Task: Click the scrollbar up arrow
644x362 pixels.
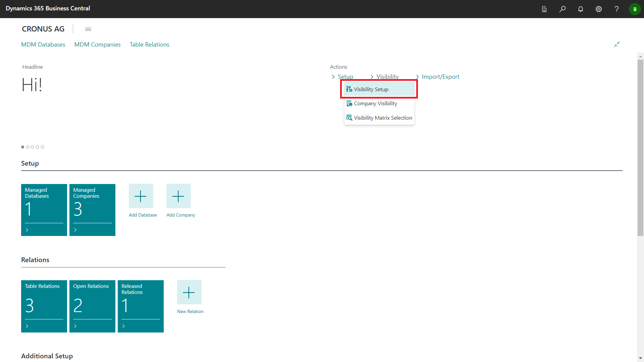Action: coord(640,56)
